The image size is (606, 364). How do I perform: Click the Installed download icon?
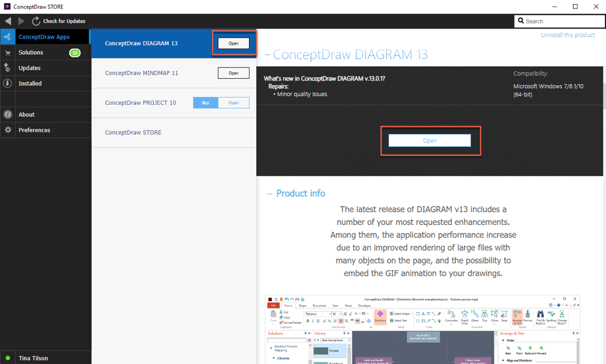7,84
